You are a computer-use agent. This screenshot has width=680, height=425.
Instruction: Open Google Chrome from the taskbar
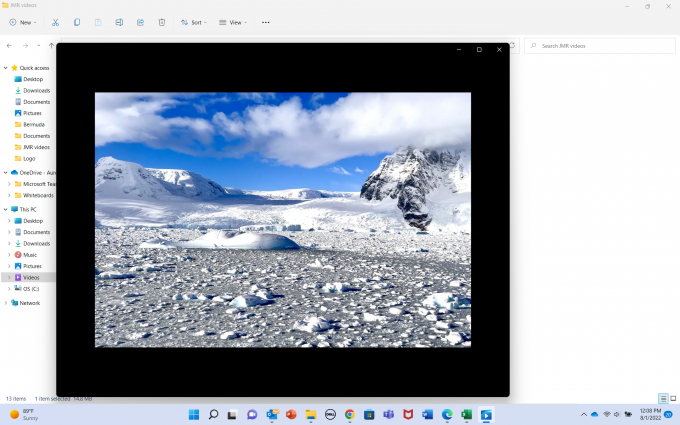click(350, 414)
